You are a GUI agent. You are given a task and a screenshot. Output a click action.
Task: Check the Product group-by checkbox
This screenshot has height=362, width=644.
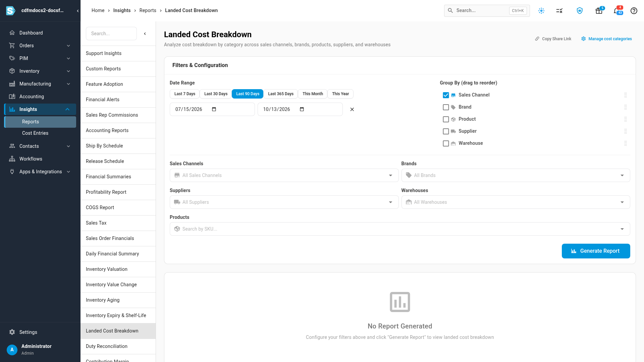446,119
